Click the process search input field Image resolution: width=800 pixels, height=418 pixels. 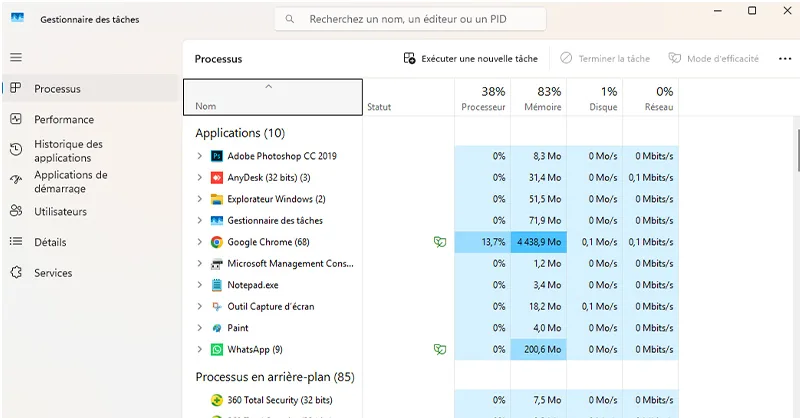[x=410, y=19]
